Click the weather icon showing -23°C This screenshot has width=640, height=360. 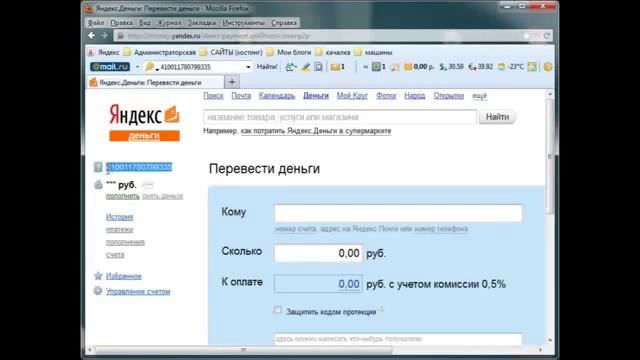(x=510, y=67)
